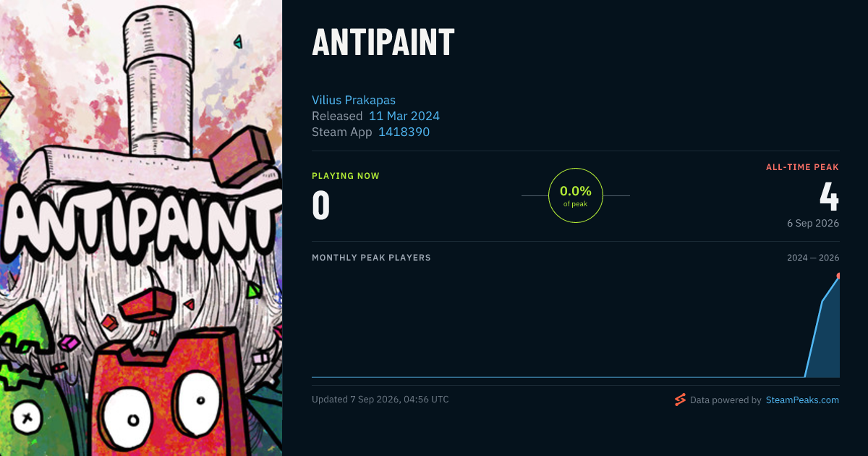Viewport: 868px width, 456px height.
Task: Click the ANTIPAINT cover art image
Action: pyautogui.click(x=141, y=228)
